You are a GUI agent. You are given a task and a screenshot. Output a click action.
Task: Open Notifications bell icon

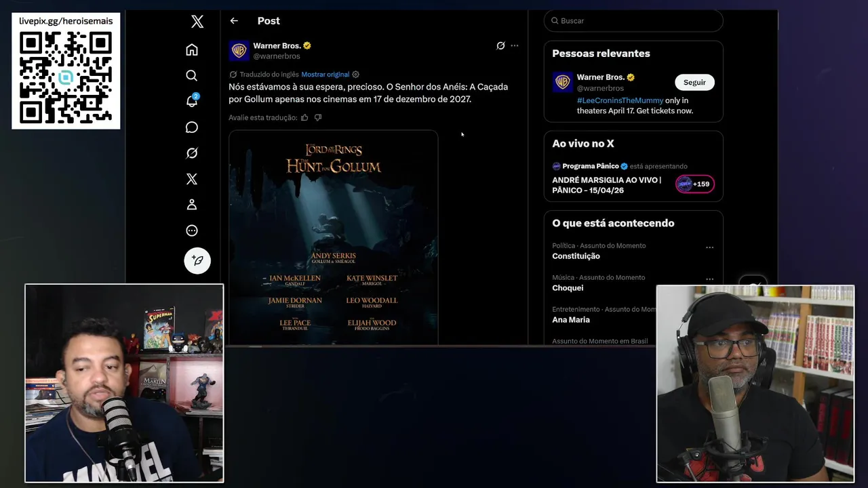[x=192, y=102]
